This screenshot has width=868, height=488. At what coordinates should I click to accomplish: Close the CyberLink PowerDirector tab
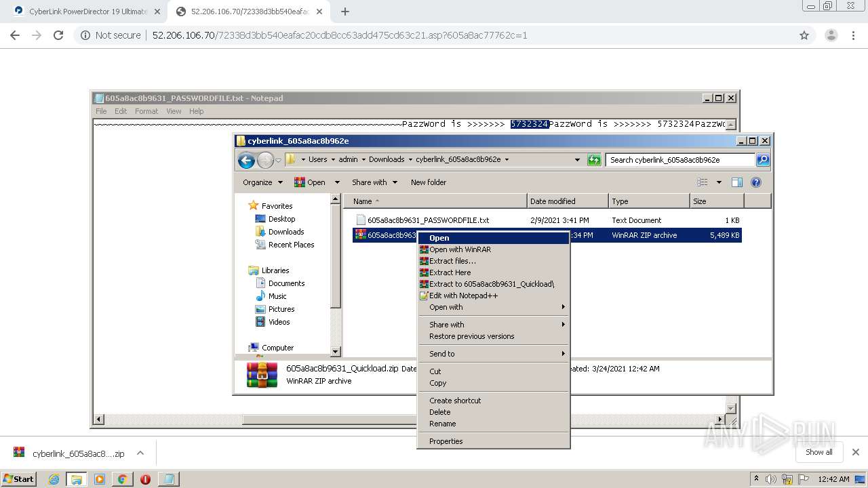coord(157,12)
